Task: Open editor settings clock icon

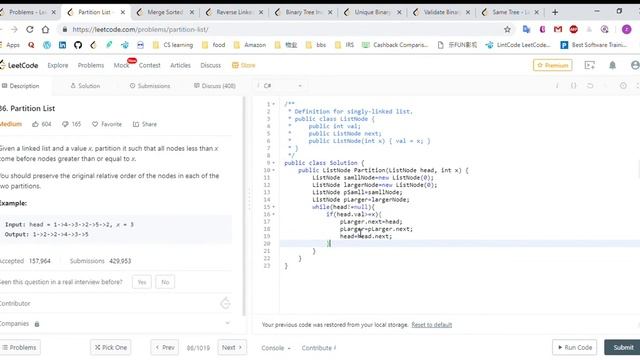Action: pos(623,86)
